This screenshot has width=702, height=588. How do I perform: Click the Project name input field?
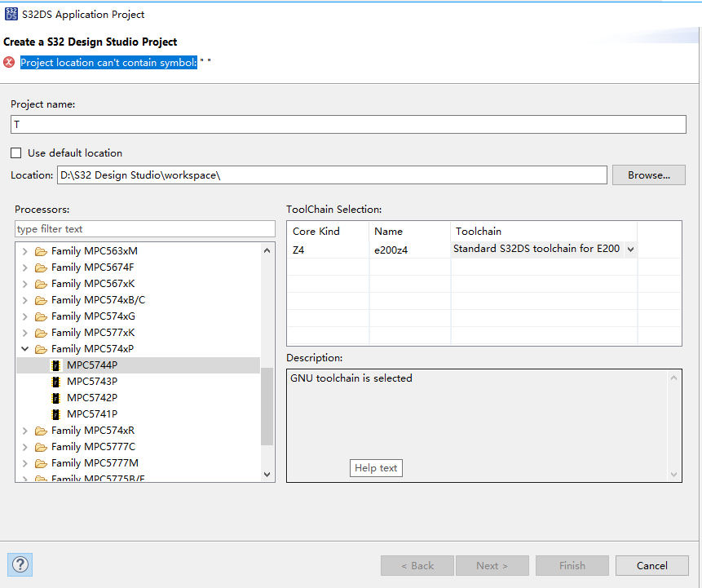pyautogui.click(x=348, y=124)
